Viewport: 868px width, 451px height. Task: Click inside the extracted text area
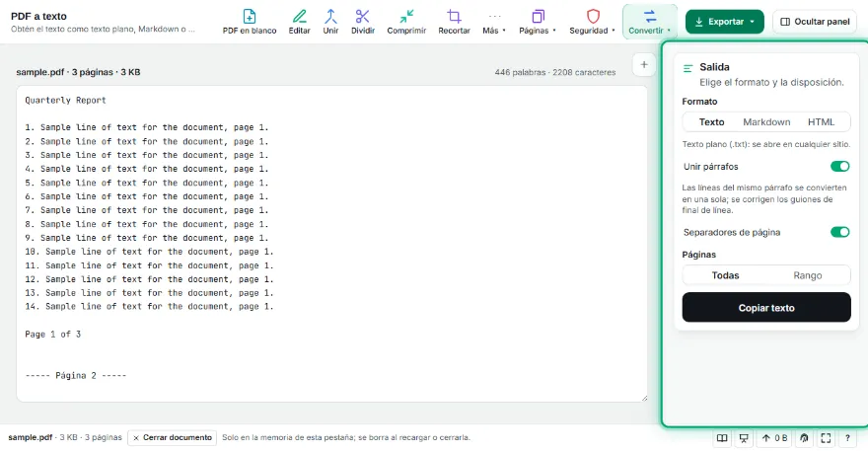pos(331,244)
